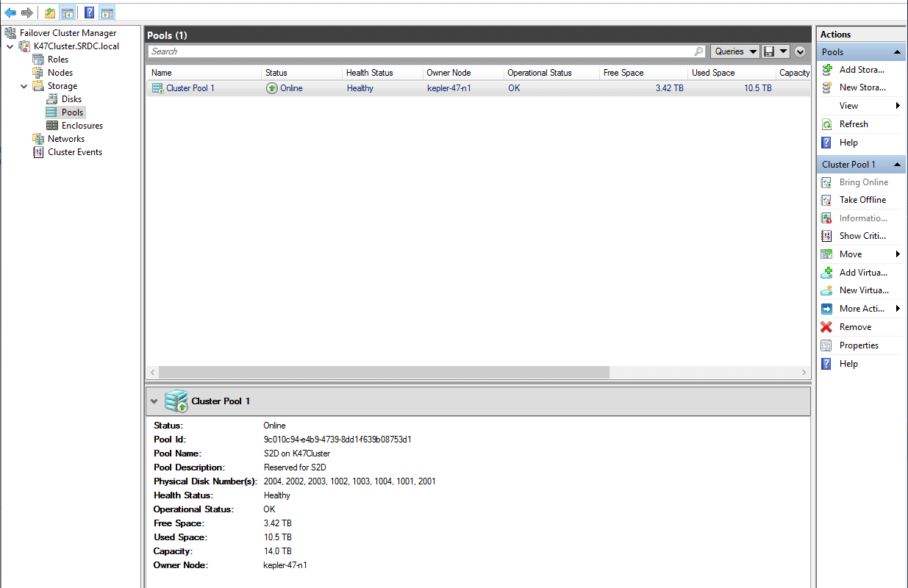
Task: Sort by the Operational Status column header
Action: (551, 73)
